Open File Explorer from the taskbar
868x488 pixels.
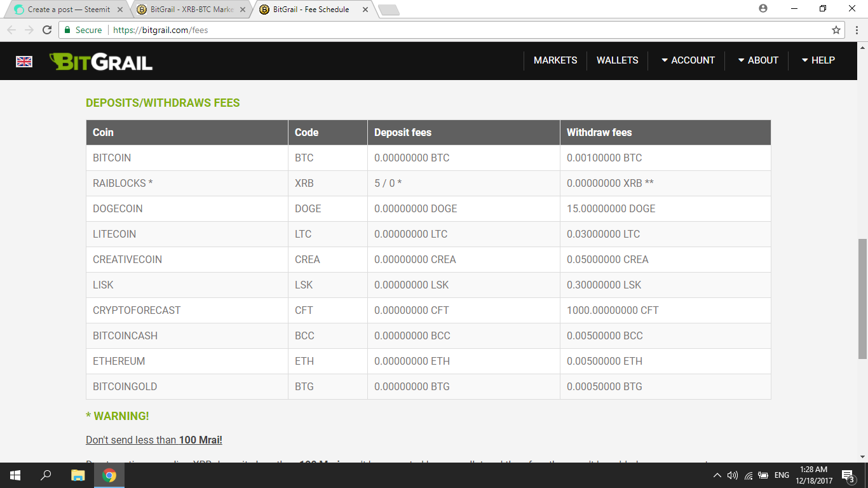click(x=78, y=475)
